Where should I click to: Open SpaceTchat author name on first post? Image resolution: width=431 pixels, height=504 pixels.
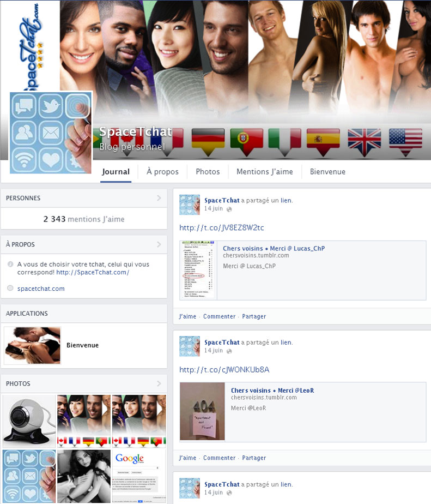click(222, 200)
